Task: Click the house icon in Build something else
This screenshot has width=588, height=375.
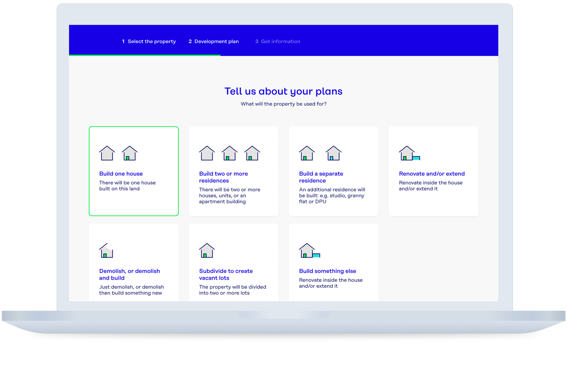Action: 309,250
